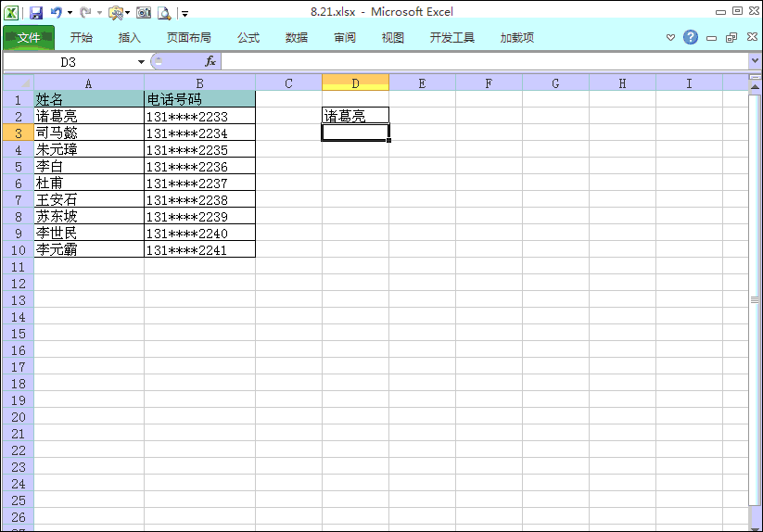
Task: Click the Excel application icon in title bar
Action: point(11,13)
